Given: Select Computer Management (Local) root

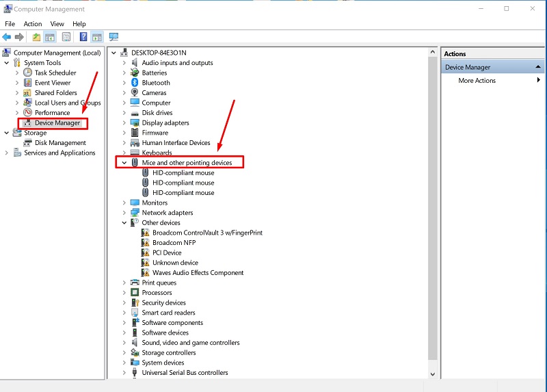Looking at the screenshot, I should (57, 53).
